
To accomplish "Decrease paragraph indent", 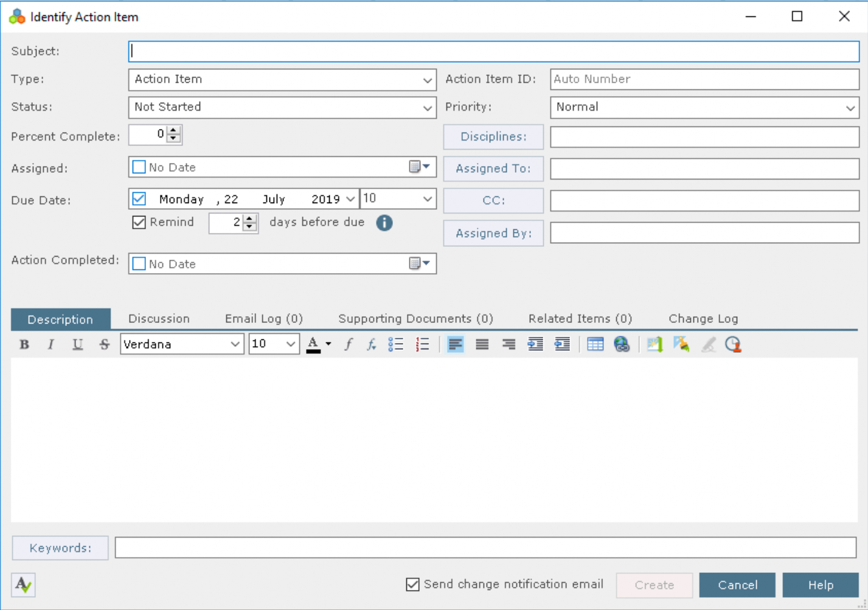I will [x=562, y=344].
